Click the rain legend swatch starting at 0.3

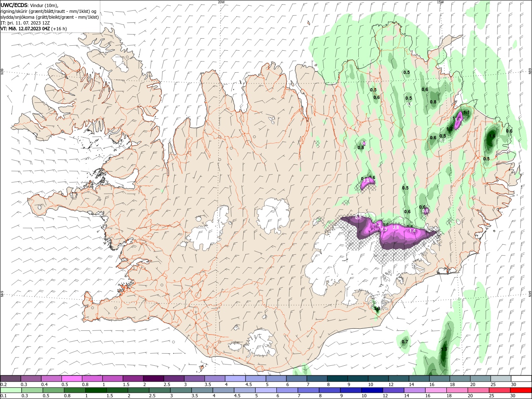(x=32, y=390)
